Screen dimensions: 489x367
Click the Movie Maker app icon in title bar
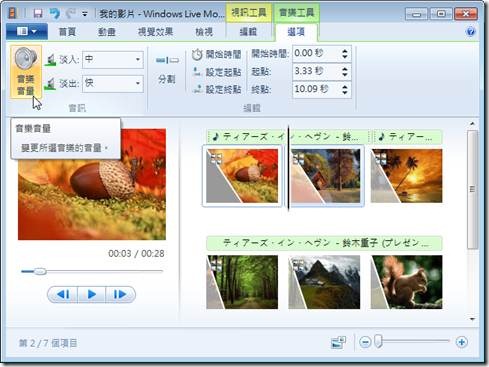tap(13, 14)
